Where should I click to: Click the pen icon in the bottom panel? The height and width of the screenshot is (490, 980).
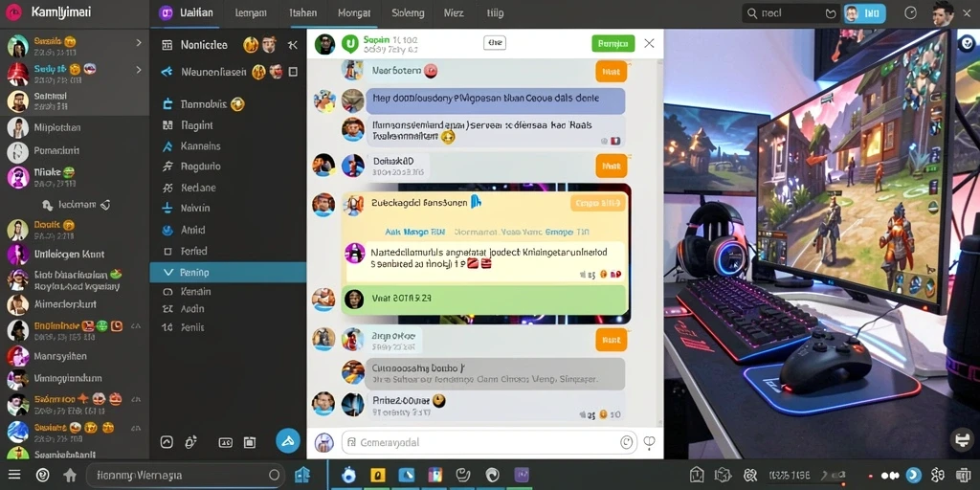click(190, 442)
